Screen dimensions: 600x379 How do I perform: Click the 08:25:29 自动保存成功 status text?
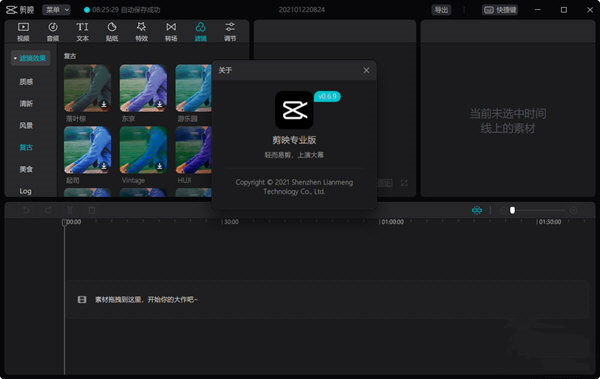click(126, 10)
